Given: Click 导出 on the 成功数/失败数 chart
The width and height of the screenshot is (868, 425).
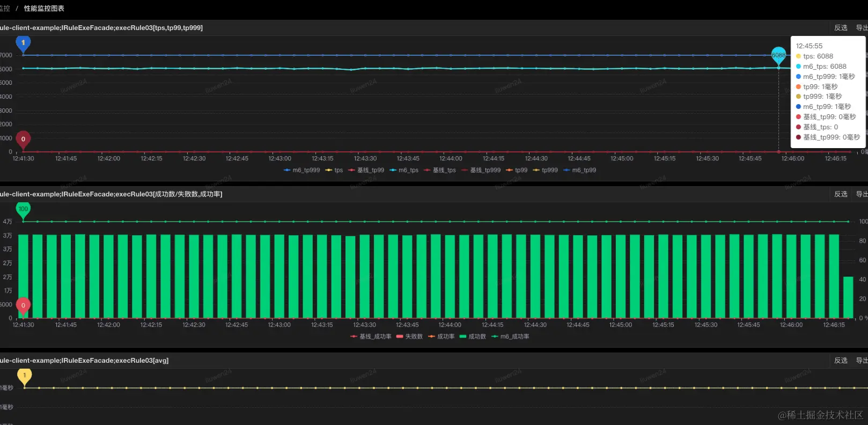Looking at the screenshot, I should point(862,194).
